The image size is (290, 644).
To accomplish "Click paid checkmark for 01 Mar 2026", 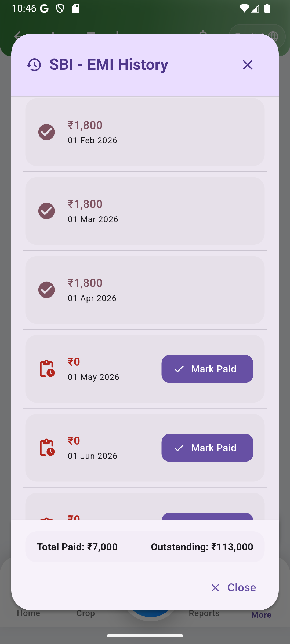I will 46,211.
